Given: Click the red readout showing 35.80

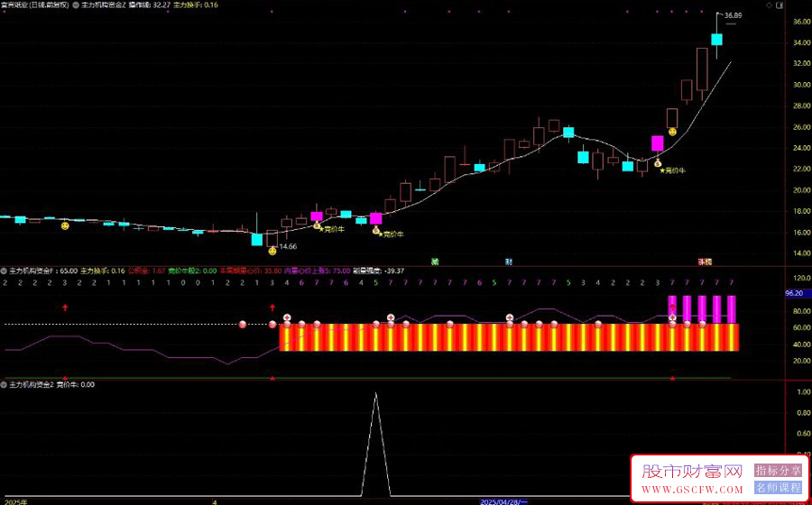Looking at the screenshot, I should [251, 271].
